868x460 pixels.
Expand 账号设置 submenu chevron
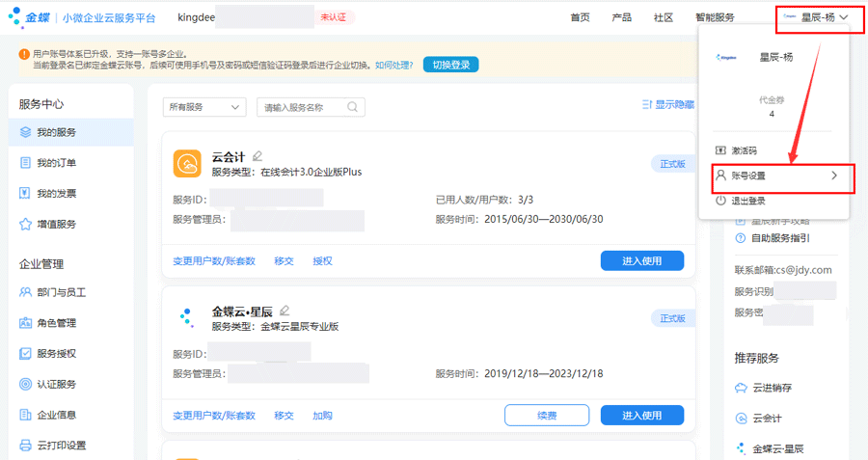[834, 176]
